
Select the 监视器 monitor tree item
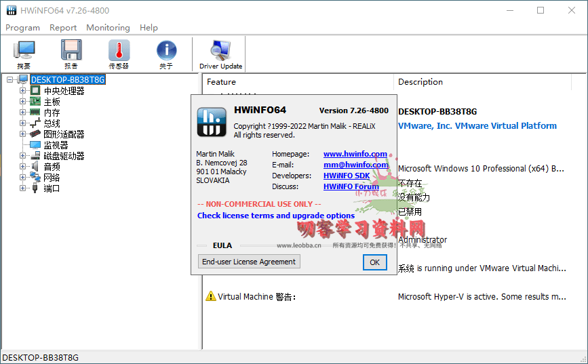pyautogui.click(x=56, y=145)
